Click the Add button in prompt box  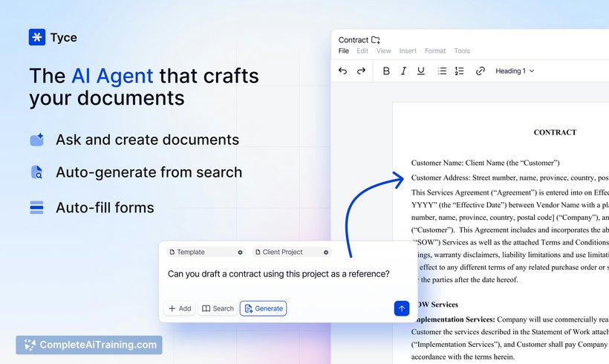[180, 308]
